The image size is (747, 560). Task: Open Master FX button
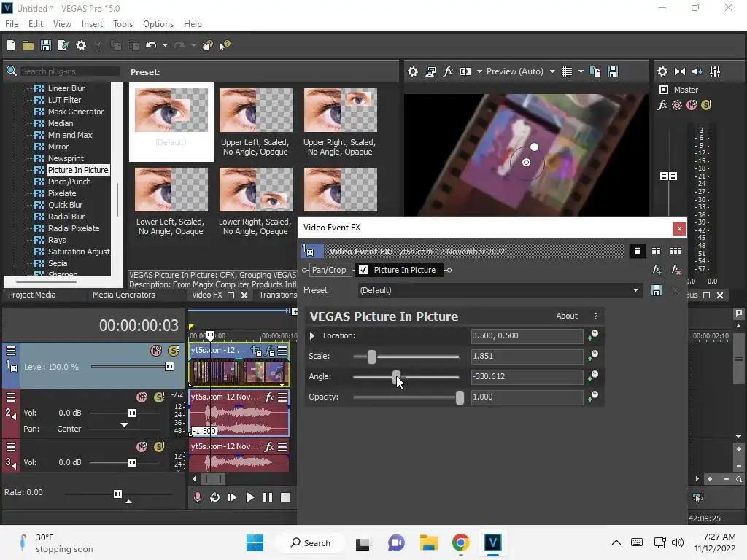coord(662,105)
